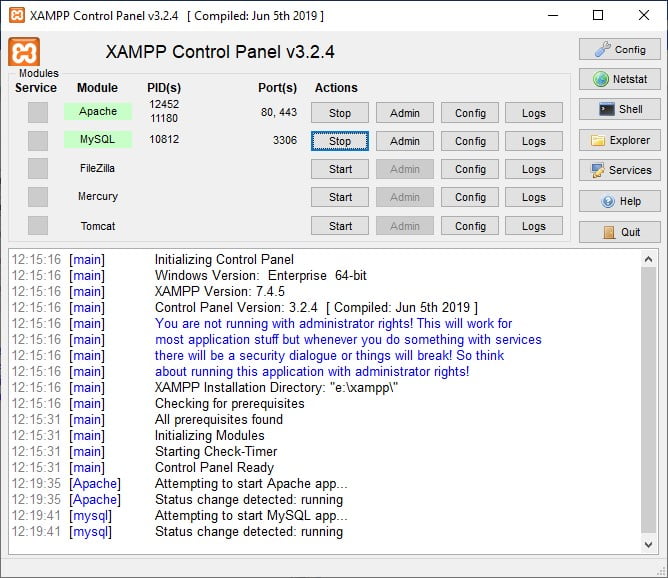
Task: Click log line 'Control Panel Ready'
Action: (x=214, y=467)
